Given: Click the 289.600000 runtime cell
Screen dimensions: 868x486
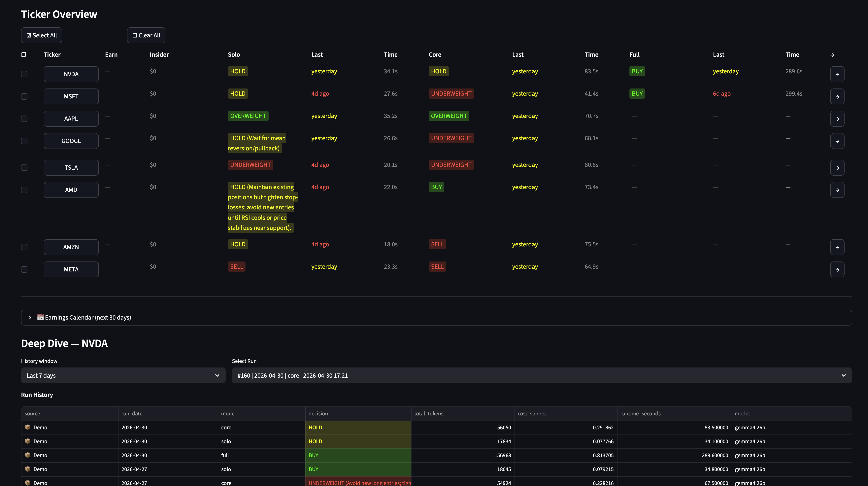Looking at the screenshot, I should (674, 455).
